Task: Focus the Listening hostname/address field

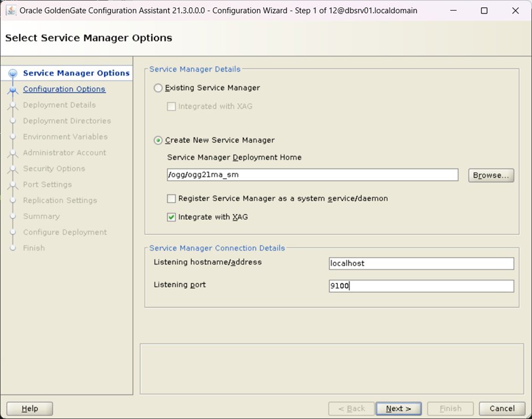Action: pyautogui.click(x=422, y=264)
